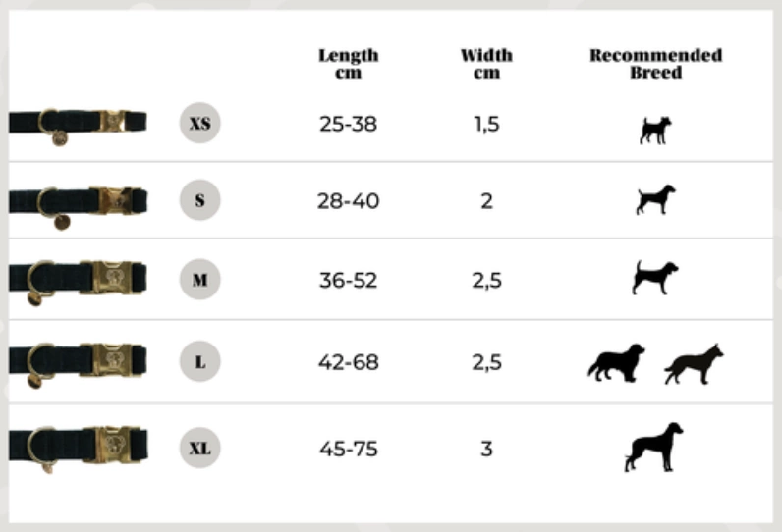
Task: Open the XS collar thumbnail
Action: click(78, 124)
